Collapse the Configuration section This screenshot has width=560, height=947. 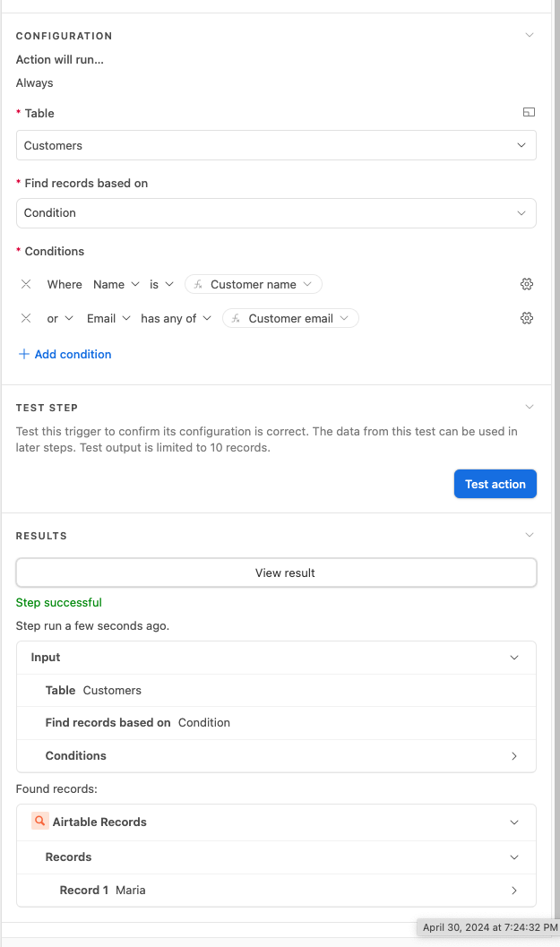(x=530, y=35)
